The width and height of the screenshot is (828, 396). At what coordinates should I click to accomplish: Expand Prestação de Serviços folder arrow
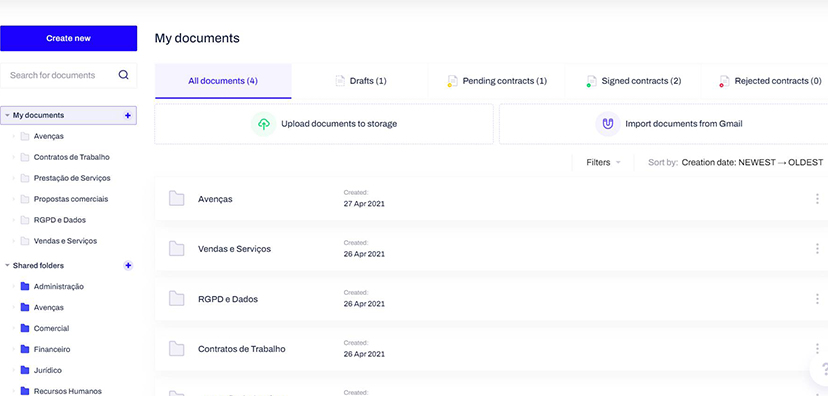pos(14,178)
